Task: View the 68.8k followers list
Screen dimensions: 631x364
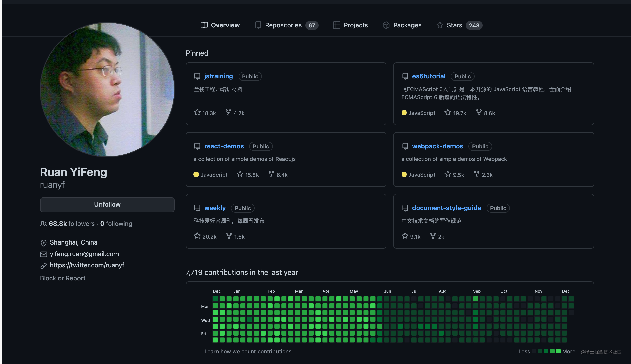Action: tap(72, 224)
